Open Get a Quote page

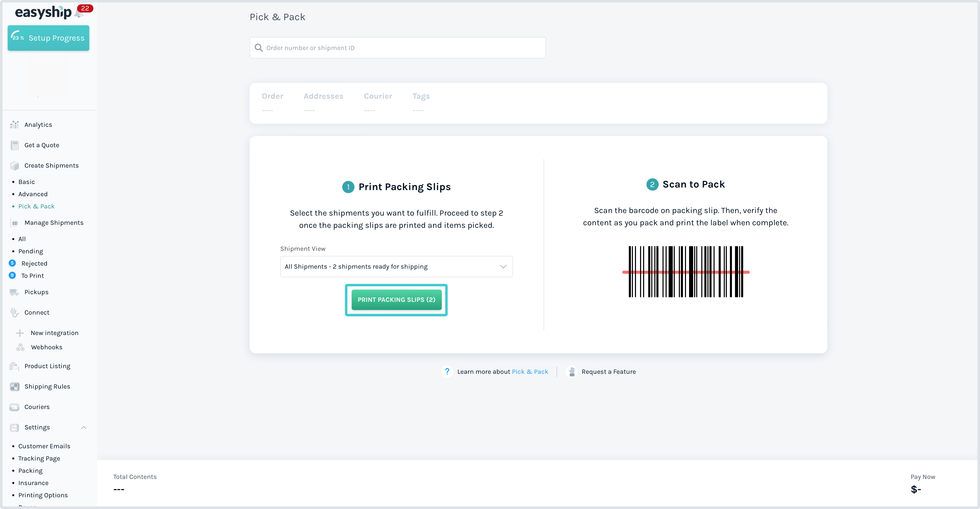click(x=42, y=145)
